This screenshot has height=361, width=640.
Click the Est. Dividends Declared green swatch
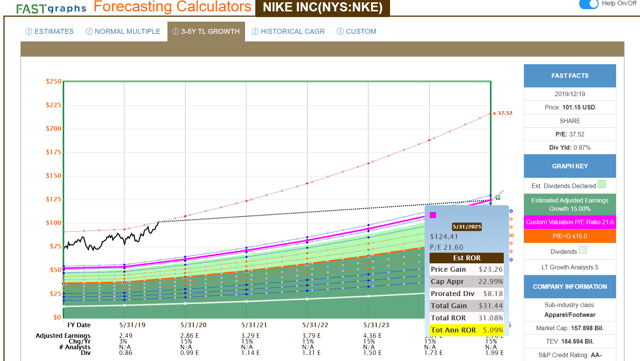[x=602, y=184]
